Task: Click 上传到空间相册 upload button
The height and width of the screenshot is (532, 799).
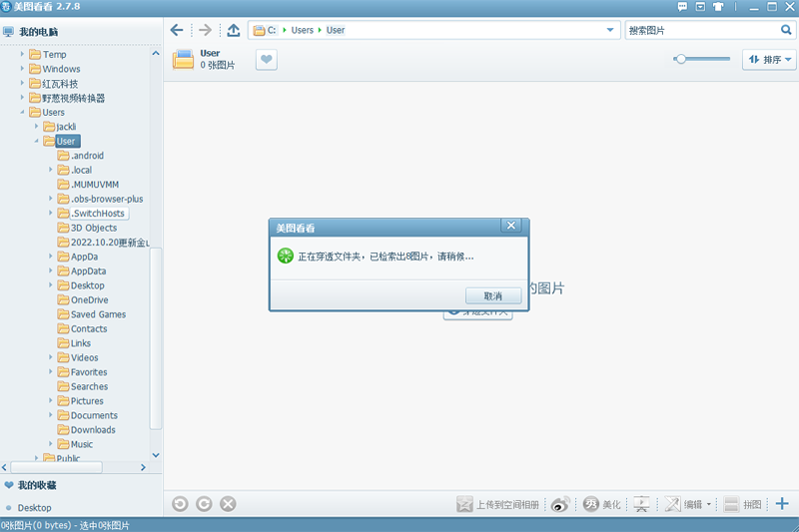Action: (x=497, y=504)
